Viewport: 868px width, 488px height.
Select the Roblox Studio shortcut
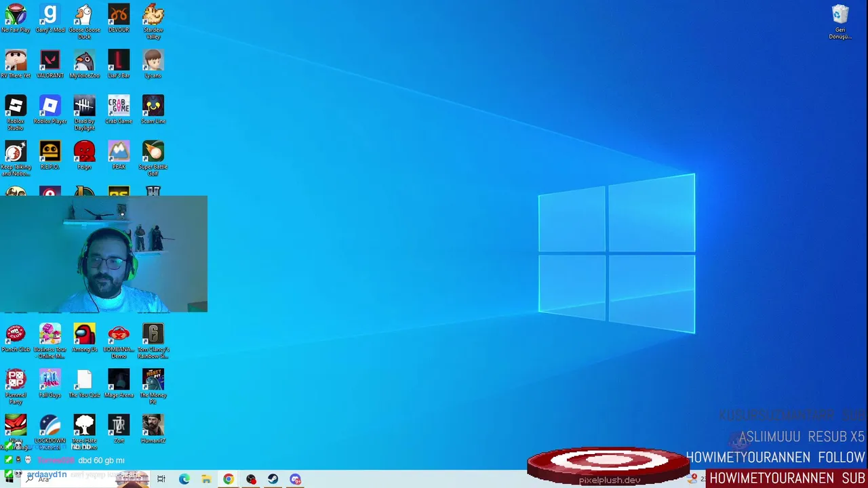pos(16,113)
